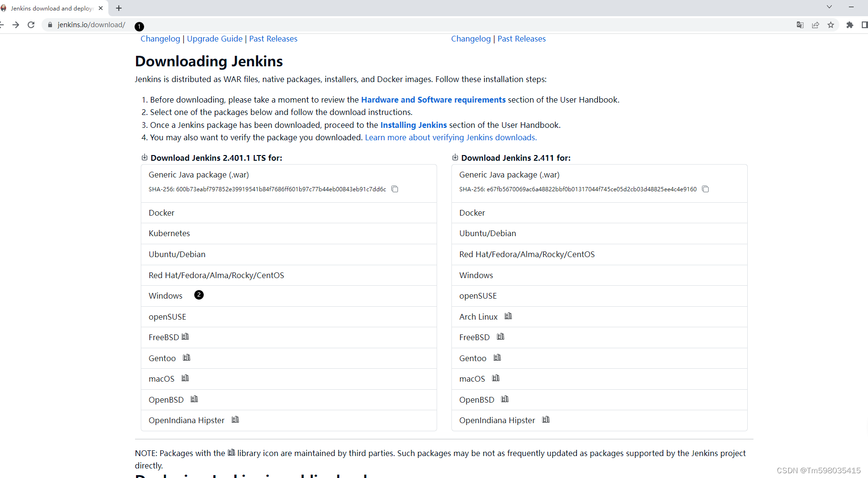The height and width of the screenshot is (478, 868).
Task: Select macOS text in LTS list
Action: pyautogui.click(x=161, y=379)
